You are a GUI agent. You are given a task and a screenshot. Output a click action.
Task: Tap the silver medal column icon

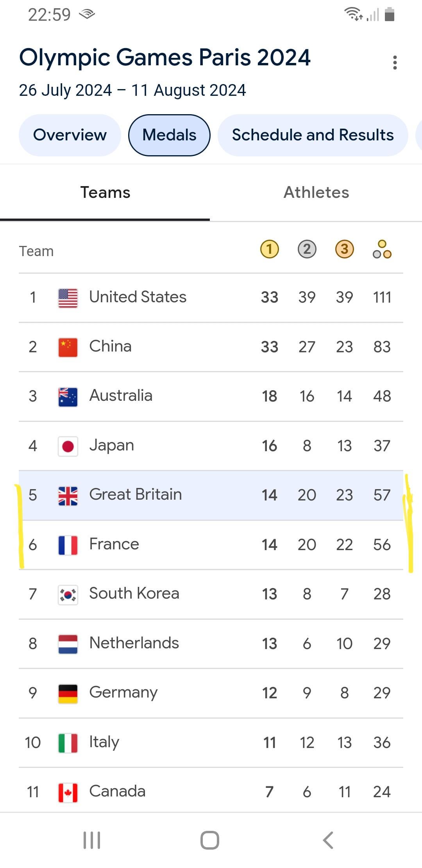307,249
